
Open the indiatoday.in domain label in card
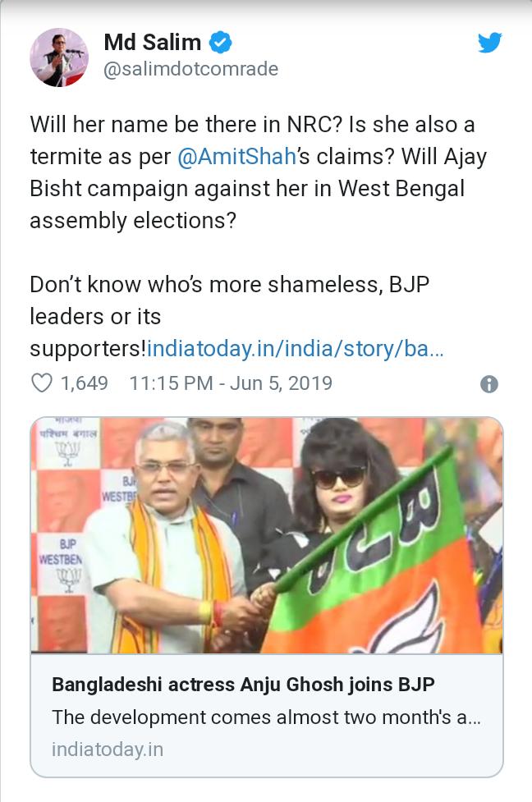108,749
